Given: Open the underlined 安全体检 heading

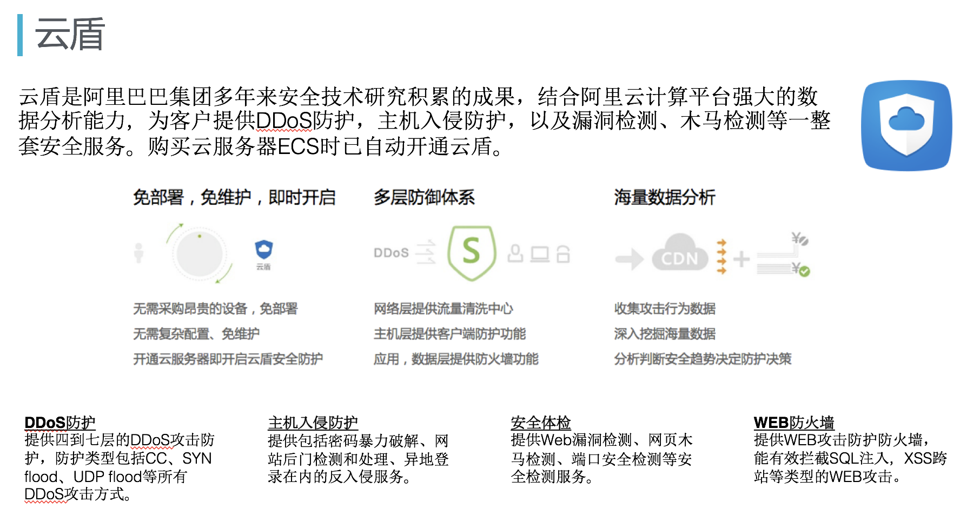Looking at the screenshot, I should tap(540, 423).
